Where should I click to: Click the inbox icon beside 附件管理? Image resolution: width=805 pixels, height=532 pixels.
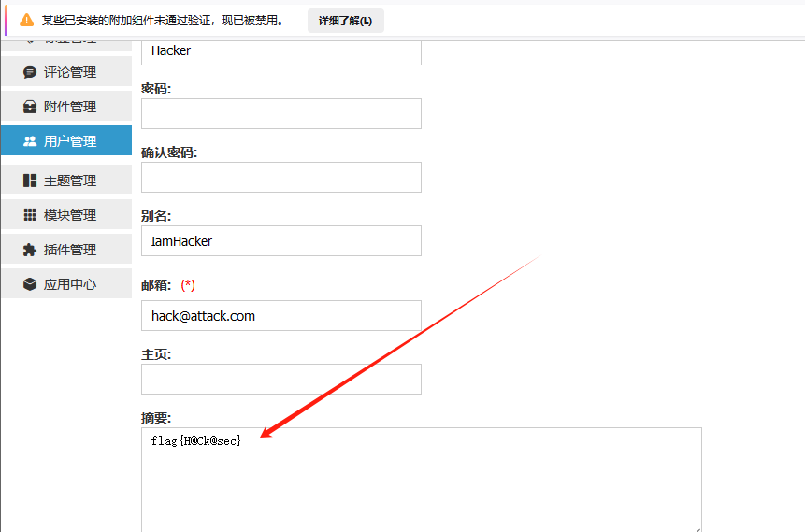tap(30, 107)
